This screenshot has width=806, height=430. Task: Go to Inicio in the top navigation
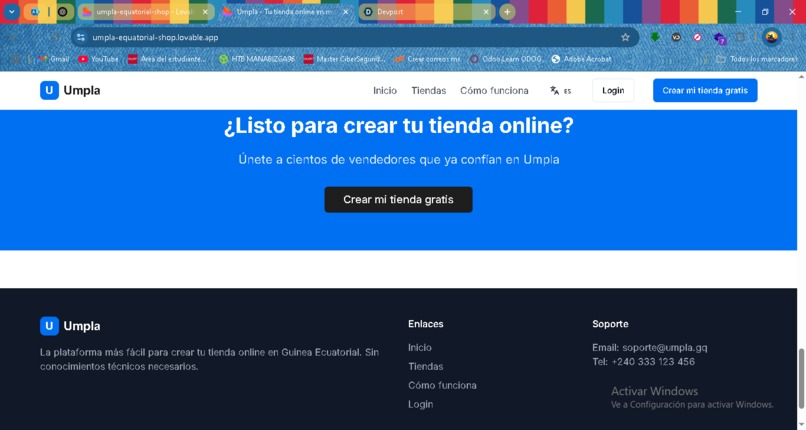[x=385, y=90]
